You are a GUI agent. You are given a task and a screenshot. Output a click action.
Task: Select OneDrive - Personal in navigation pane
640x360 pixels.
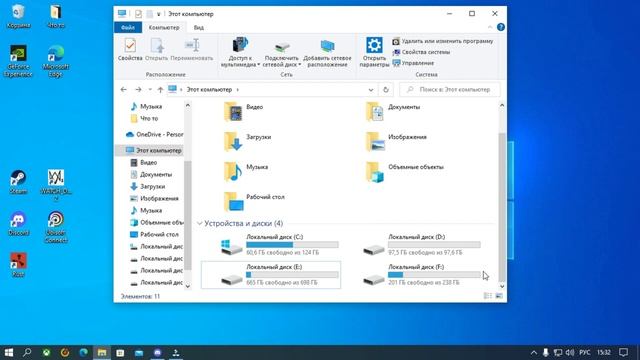coord(155,134)
